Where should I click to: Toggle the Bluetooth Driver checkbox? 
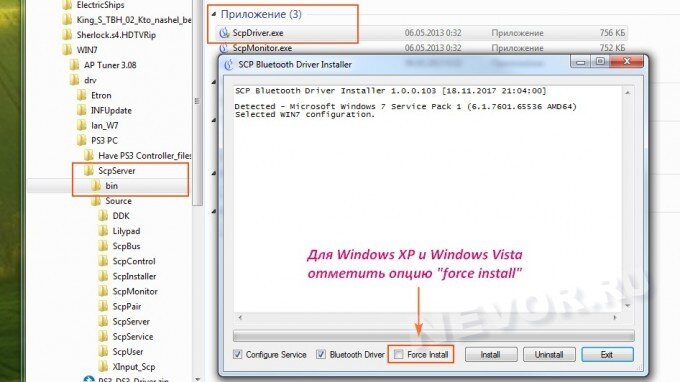[x=321, y=354]
